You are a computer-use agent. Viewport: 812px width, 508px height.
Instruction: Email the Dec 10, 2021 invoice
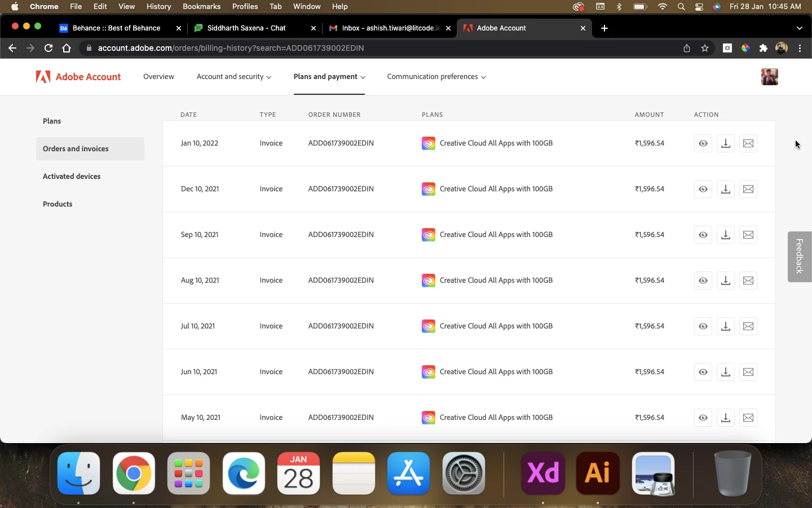(748, 189)
